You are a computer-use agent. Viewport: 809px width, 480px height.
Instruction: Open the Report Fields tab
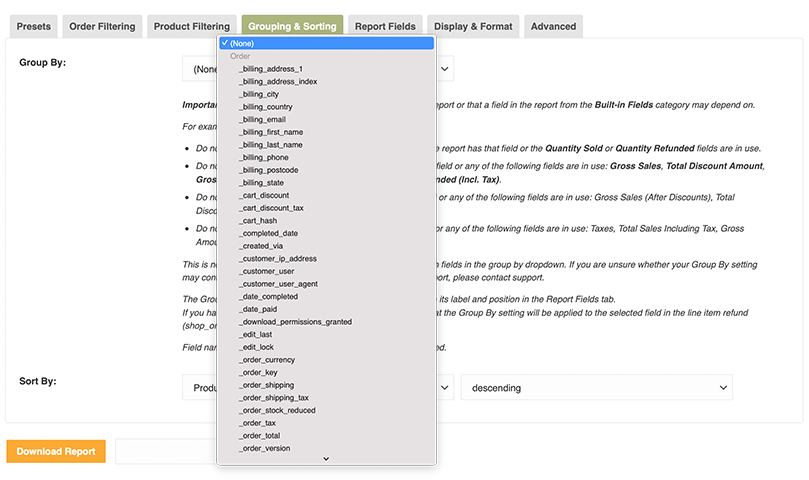[385, 27]
